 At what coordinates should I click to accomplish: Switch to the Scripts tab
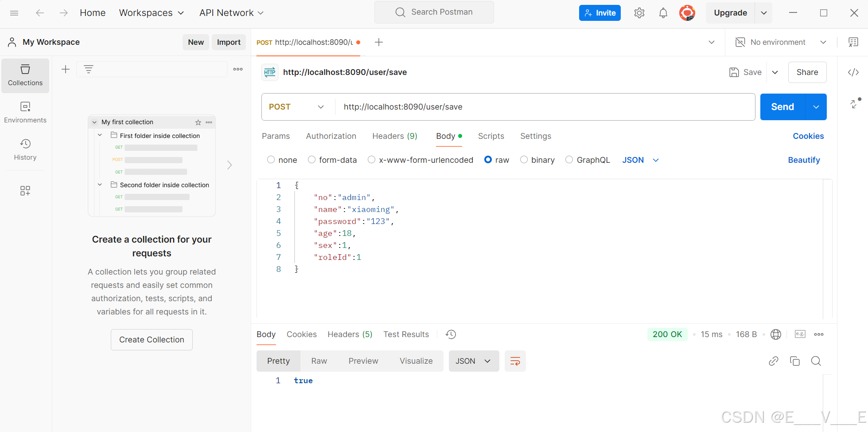pos(491,136)
